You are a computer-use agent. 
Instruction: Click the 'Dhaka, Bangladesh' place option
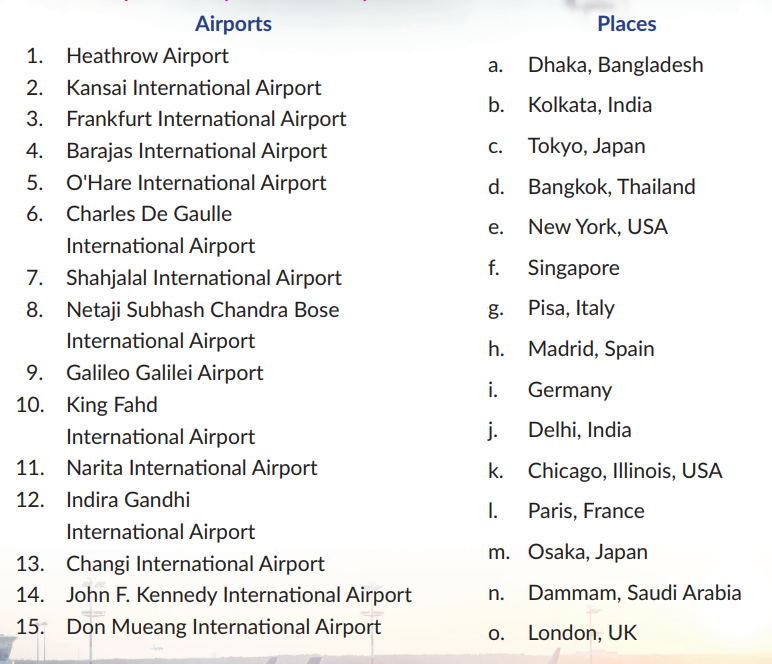[x=615, y=65]
